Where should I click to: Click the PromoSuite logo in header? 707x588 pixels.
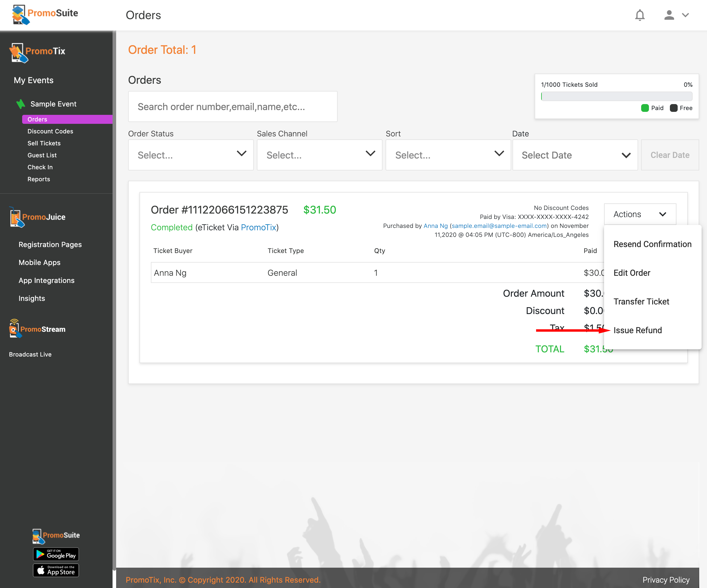click(x=45, y=14)
